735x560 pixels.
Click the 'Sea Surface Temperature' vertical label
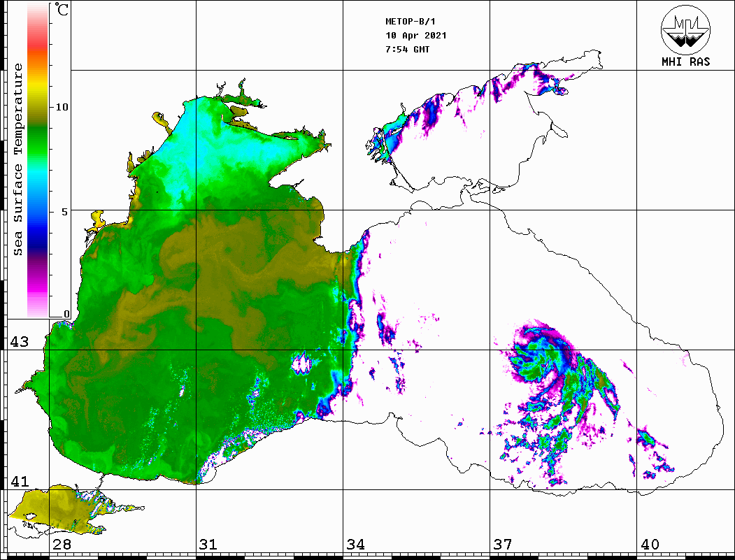17,159
